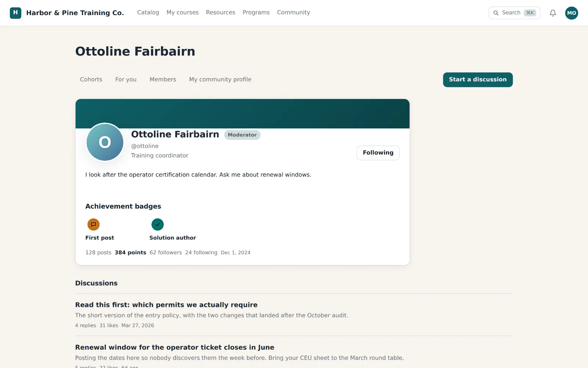The height and width of the screenshot is (368, 588).
Task: Click the @ottoline handle
Action: [x=145, y=146]
